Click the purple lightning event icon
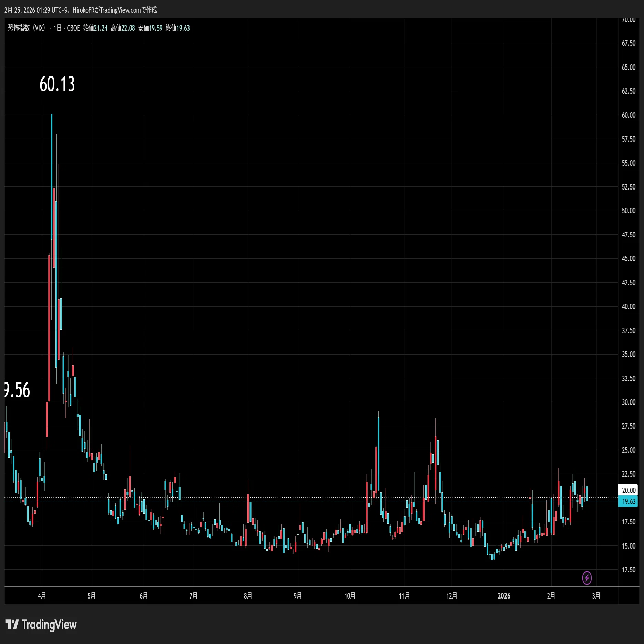This screenshot has width=644, height=644. click(x=587, y=578)
